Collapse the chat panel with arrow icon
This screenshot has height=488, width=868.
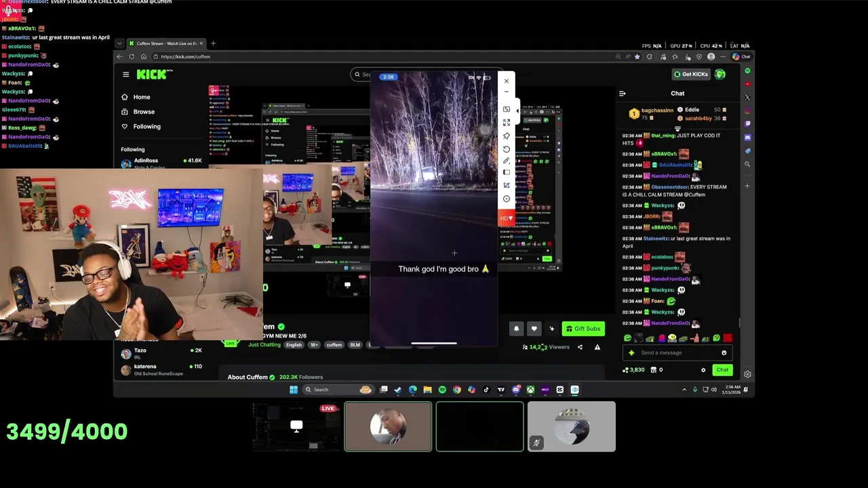coord(623,94)
